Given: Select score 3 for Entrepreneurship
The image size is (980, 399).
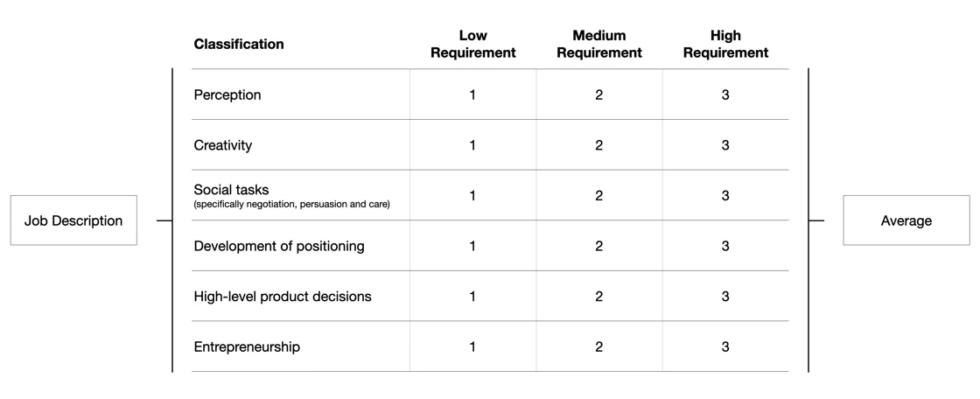Looking at the screenshot, I should [x=725, y=346].
